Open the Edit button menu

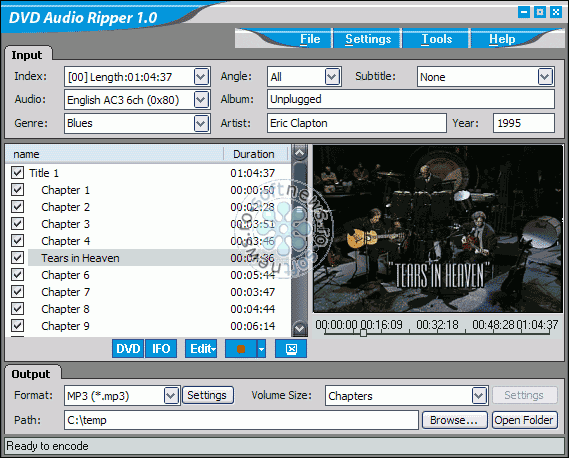pyautogui.click(x=201, y=349)
